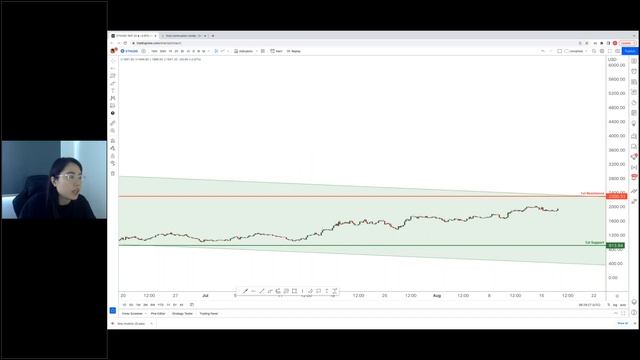Select the brush shapes tool
This screenshot has width=640, height=360.
click(113, 83)
